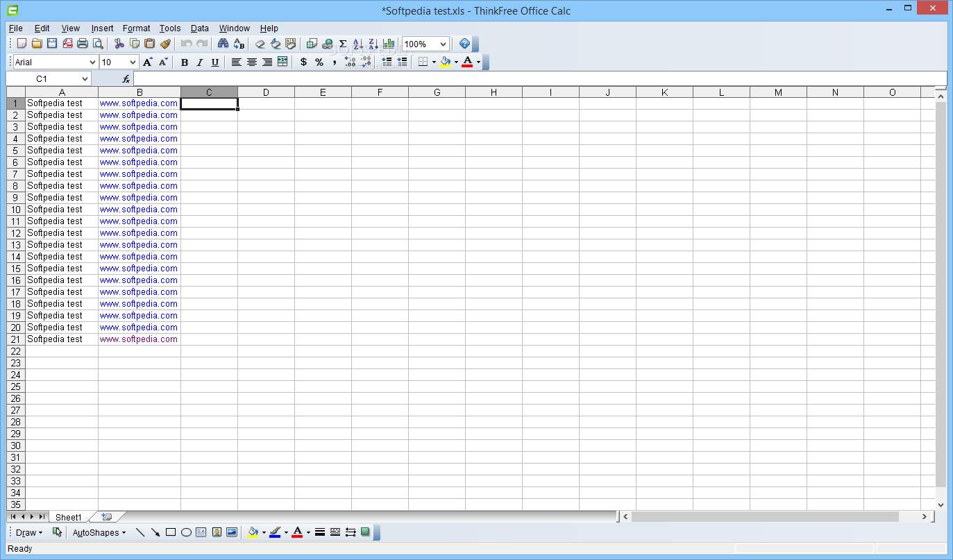Sort ascending A to Z
The image size is (953, 560).
tap(358, 44)
